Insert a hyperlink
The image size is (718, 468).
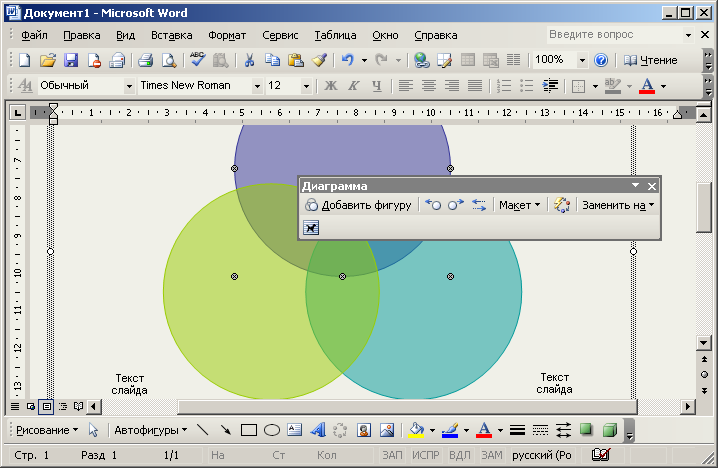[x=421, y=60]
